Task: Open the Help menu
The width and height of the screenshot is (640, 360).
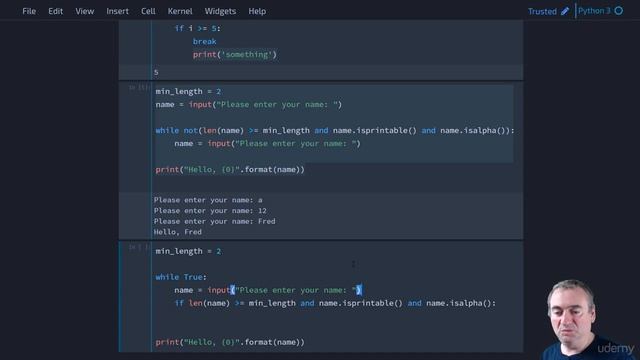Action: (257, 11)
